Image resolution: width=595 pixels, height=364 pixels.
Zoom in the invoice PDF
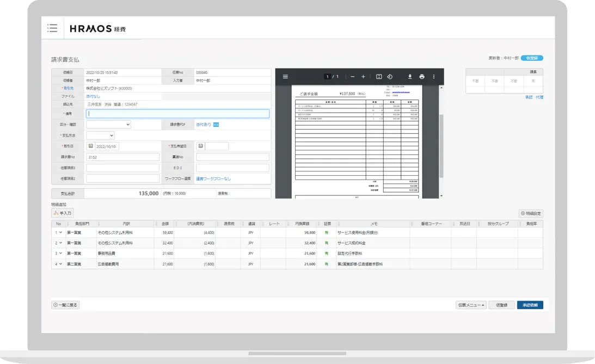point(363,77)
